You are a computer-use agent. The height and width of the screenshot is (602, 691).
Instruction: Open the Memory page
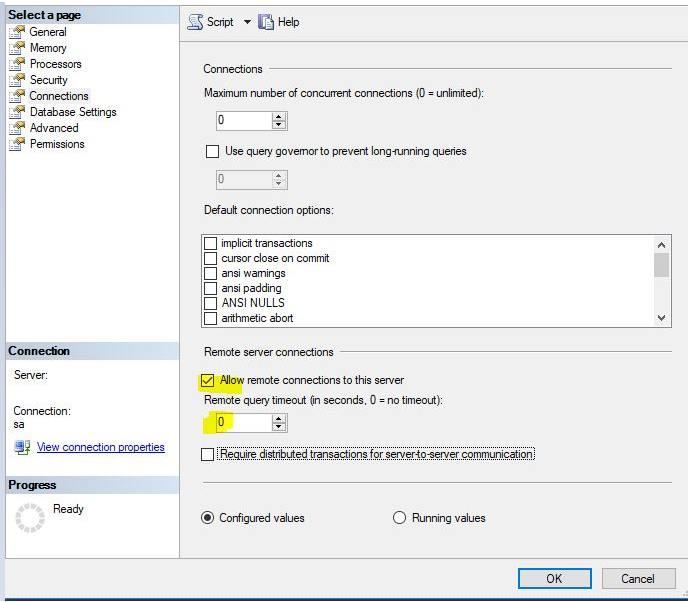(48, 48)
